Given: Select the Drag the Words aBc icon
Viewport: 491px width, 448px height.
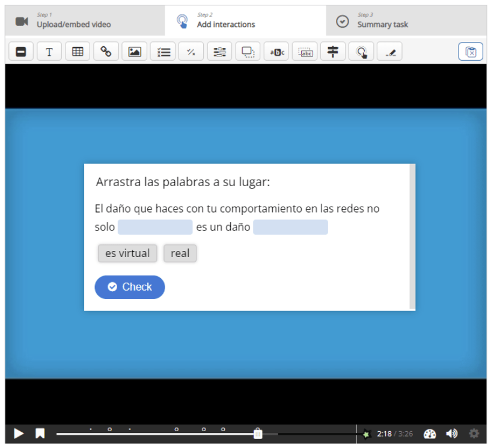Looking at the screenshot, I should 276,51.
